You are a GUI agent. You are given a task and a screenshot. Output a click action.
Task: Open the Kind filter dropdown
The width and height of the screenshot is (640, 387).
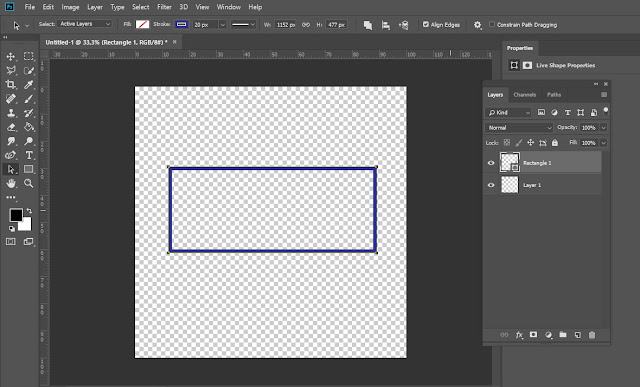508,112
